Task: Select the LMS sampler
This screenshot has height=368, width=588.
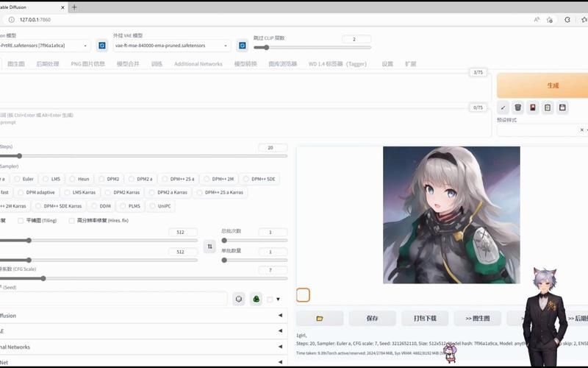Action: [x=51, y=179]
